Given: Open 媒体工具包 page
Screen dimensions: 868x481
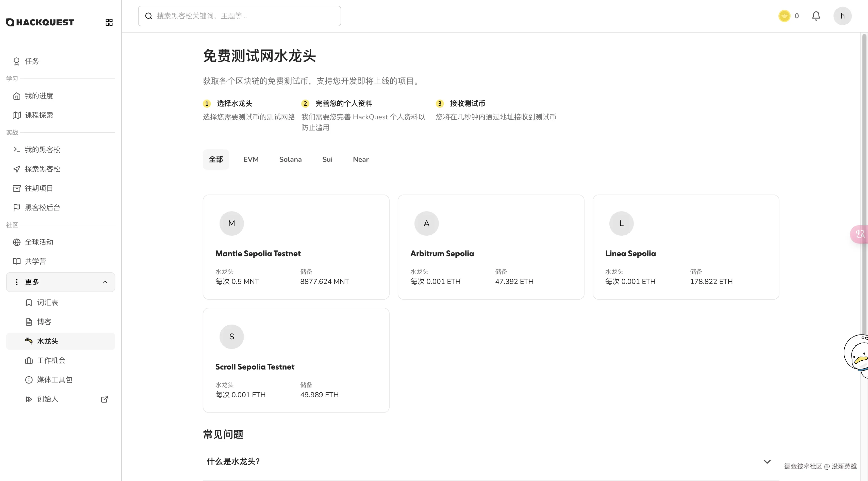Looking at the screenshot, I should (61, 380).
